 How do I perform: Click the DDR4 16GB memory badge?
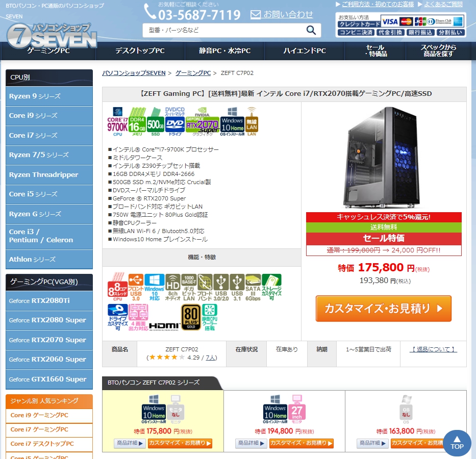(137, 121)
